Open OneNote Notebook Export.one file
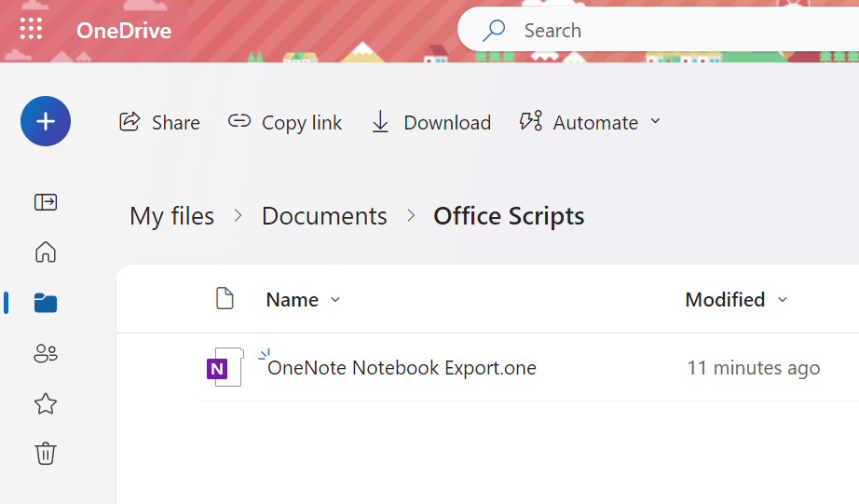Screen dimensions: 859x504 click(x=402, y=368)
